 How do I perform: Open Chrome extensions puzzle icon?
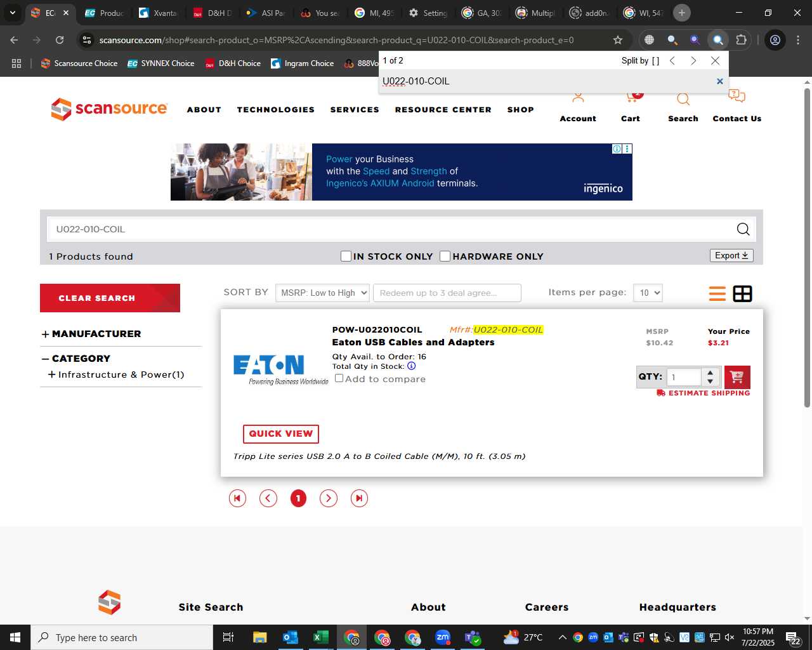(x=741, y=40)
